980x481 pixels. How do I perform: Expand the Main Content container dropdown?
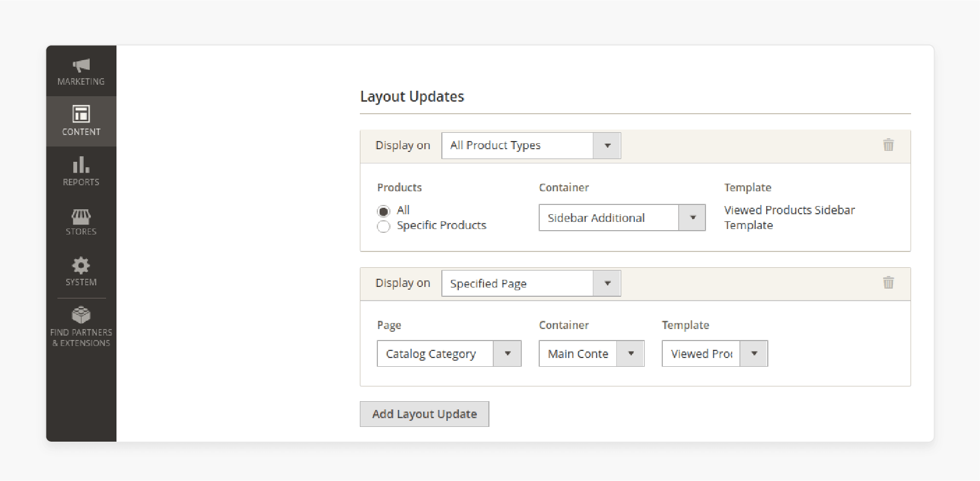591,354
